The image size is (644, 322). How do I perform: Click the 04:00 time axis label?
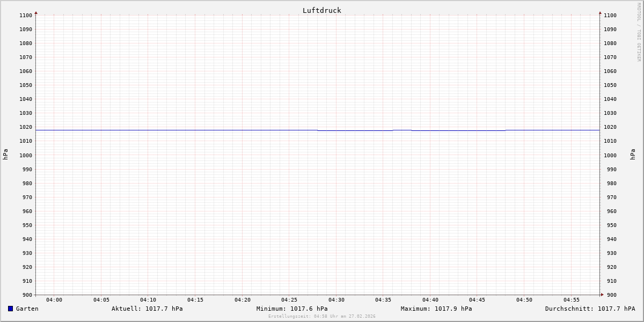pyautogui.click(x=54, y=300)
